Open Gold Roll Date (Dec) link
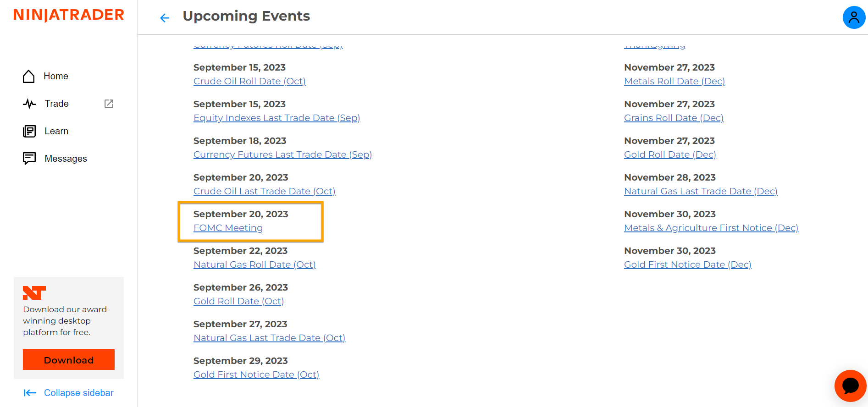Viewport: 868px width, 407px height. pyautogui.click(x=670, y=154)
